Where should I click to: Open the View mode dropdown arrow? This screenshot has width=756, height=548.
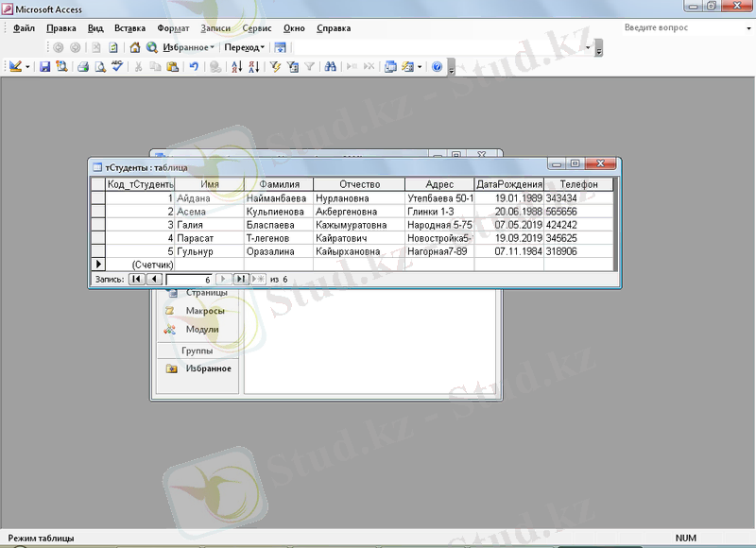pos(27,67)
